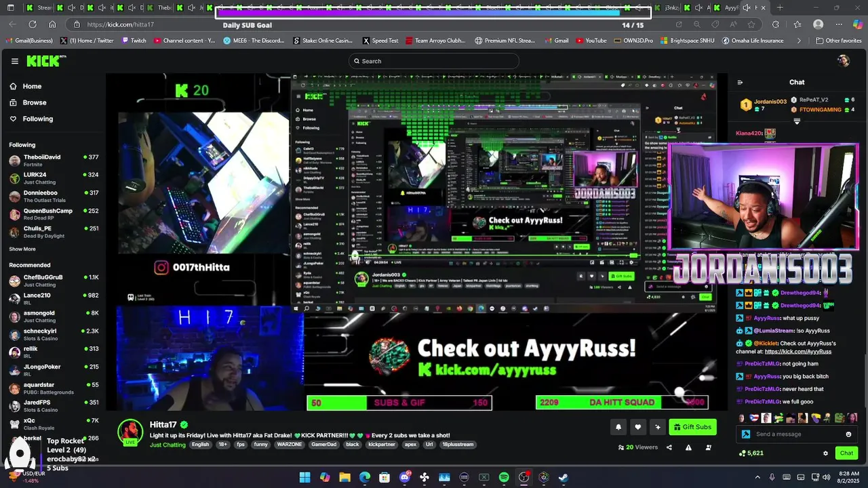Open asmongold recommended channel

click(54, 317)
